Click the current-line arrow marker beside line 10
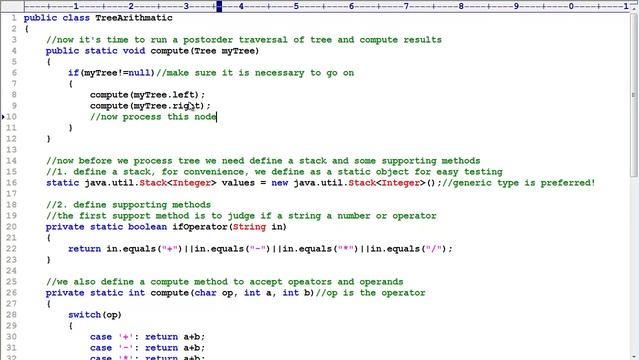640x360 pixels. pyautogui.click(x=3, y=117)
